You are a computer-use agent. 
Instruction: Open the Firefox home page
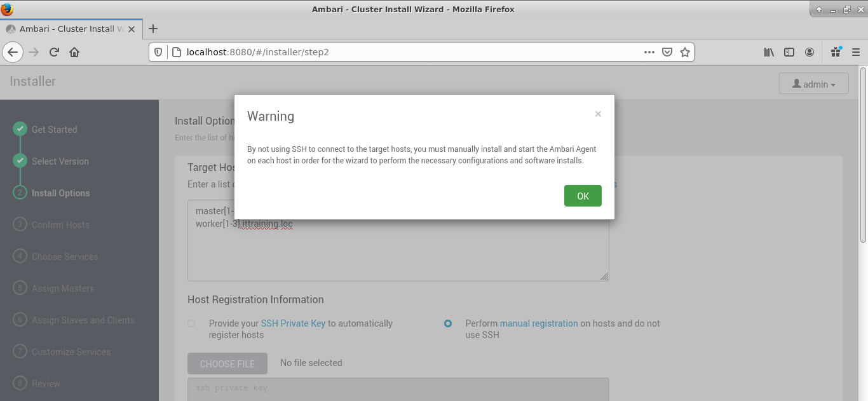click(74, 52)
